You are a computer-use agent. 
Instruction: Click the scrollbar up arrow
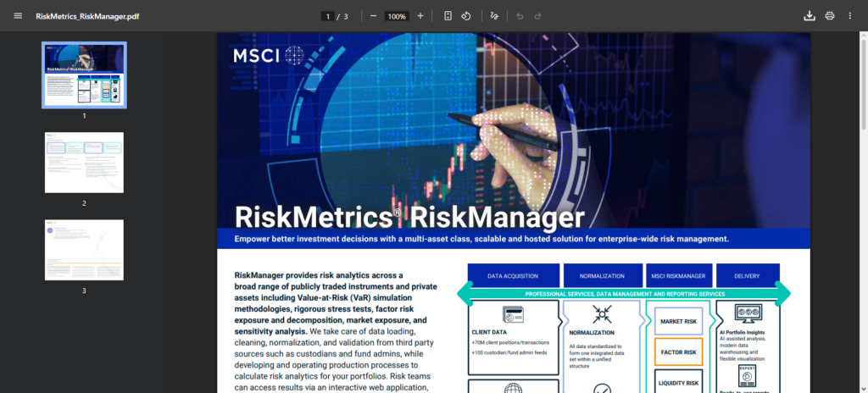click(x=863, y=36)
